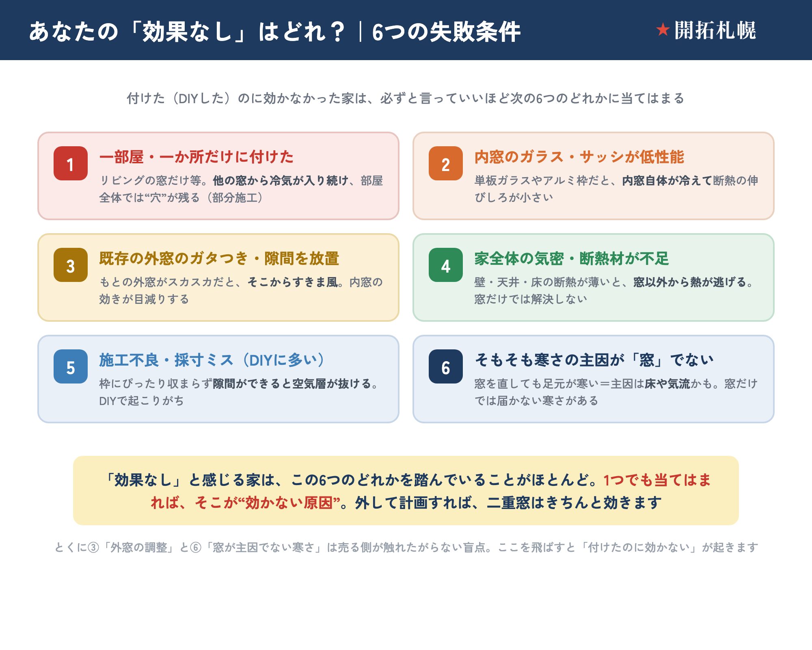The image size is (812, 650).
Task: Click the red number 1 badge
Action: click(71, 163)
